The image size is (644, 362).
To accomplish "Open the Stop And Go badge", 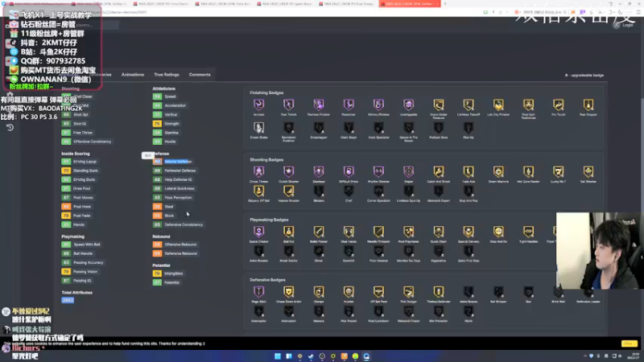I will [x=498, y=232].
